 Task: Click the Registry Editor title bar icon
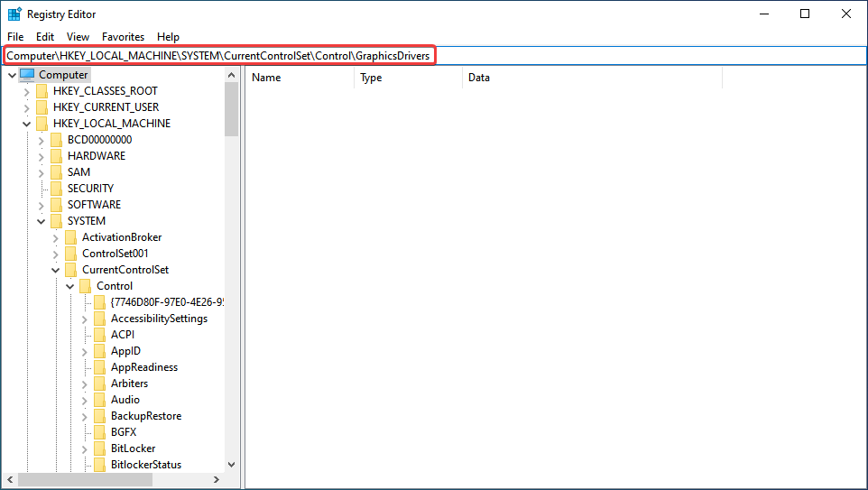(x=14, y=14)
